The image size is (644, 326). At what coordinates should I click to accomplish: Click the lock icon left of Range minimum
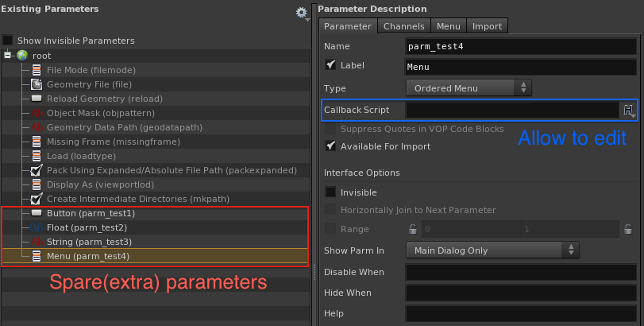[413, 229]
